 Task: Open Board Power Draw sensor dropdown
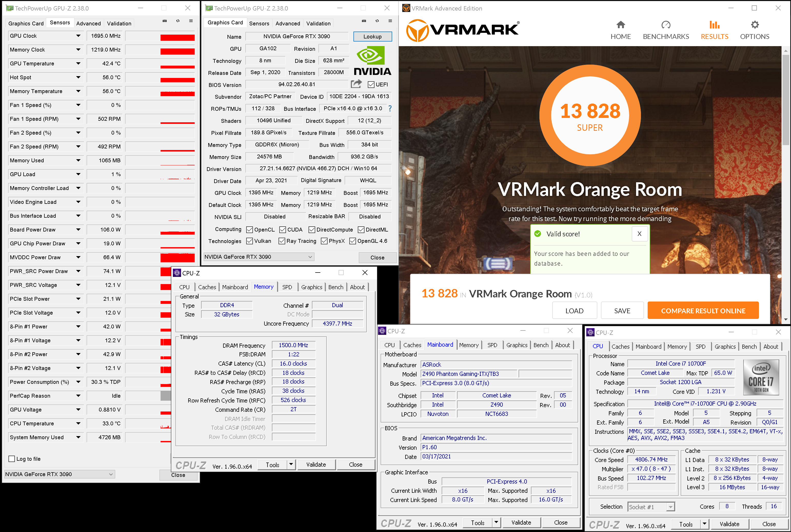coord(78,230)
